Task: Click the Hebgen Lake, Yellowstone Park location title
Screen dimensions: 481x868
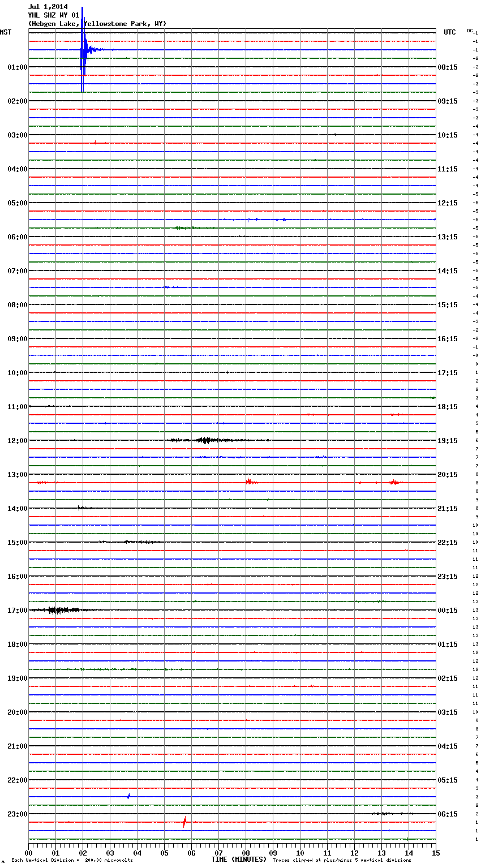Action: coord(97,24)
